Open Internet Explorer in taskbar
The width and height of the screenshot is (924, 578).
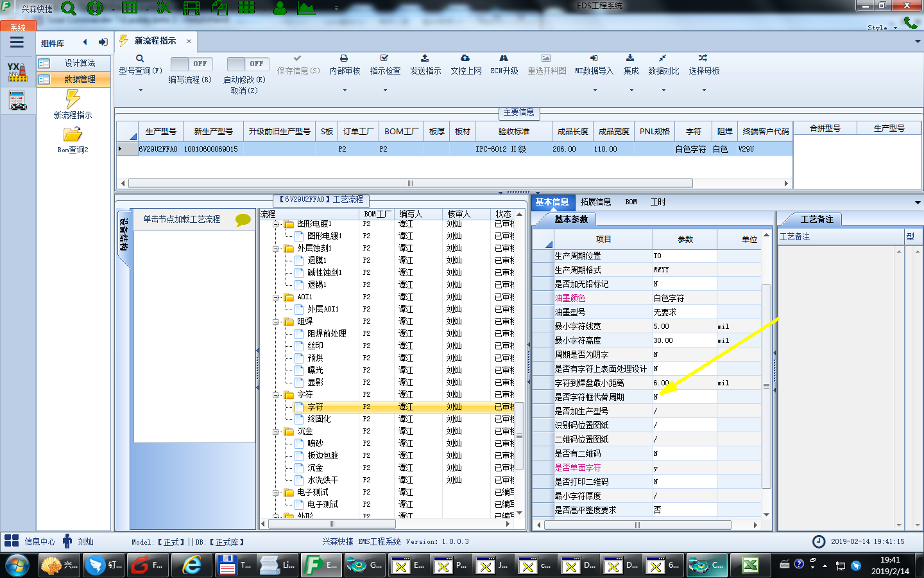pyautogui.click(x=191, y=565)
